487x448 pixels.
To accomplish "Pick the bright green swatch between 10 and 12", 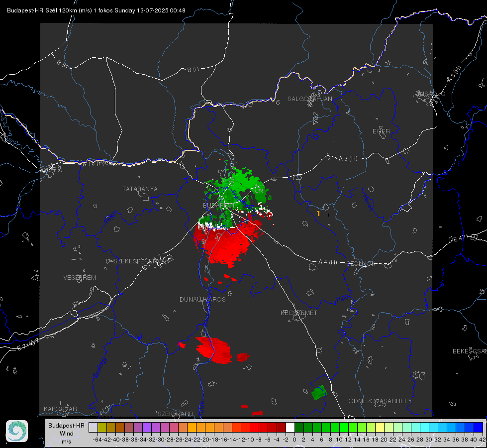I will coord(344,428).
